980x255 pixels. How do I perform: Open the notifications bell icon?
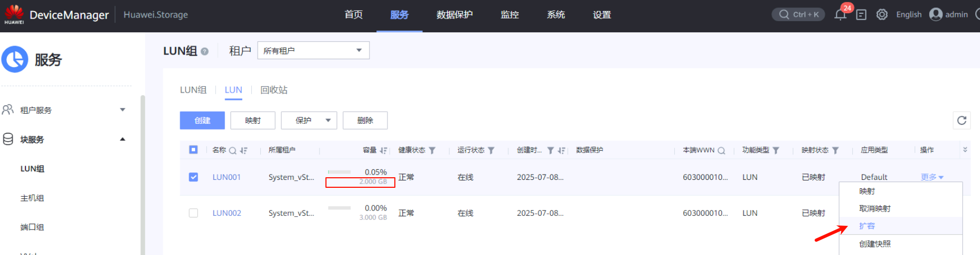click(840, 15)
